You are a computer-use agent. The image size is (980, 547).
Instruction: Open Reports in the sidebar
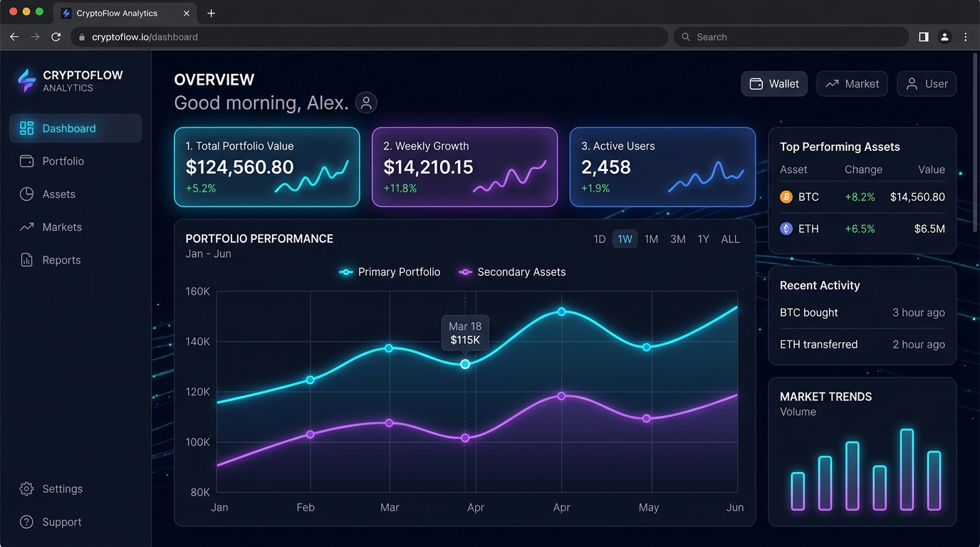click(75, 260)
